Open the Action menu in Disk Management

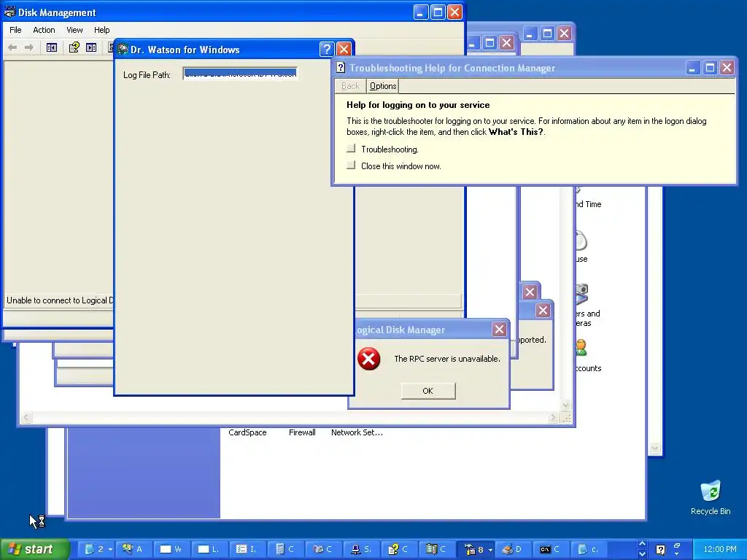click(x=44, y=29)
